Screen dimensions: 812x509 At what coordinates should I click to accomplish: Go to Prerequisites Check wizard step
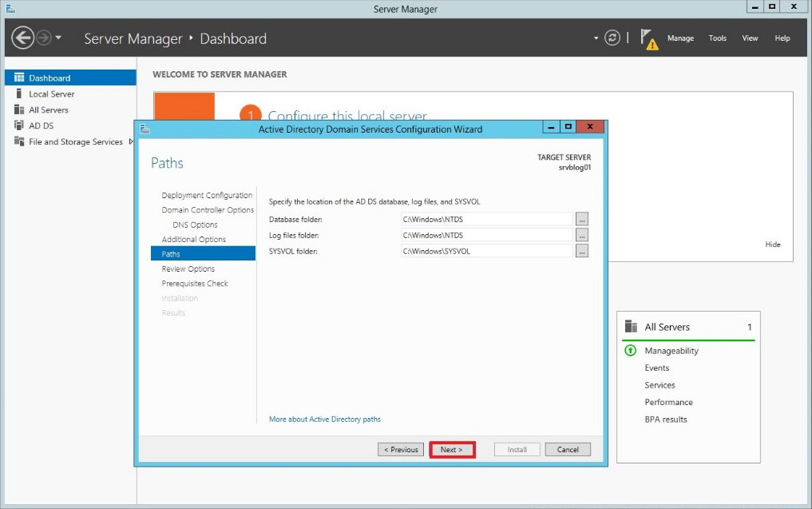pos(195,283)
